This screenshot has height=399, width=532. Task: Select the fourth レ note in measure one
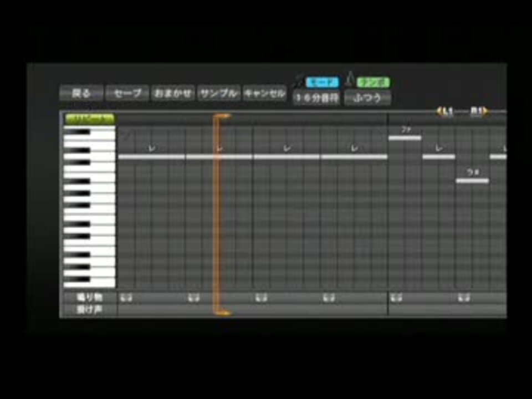pos(354,157)
